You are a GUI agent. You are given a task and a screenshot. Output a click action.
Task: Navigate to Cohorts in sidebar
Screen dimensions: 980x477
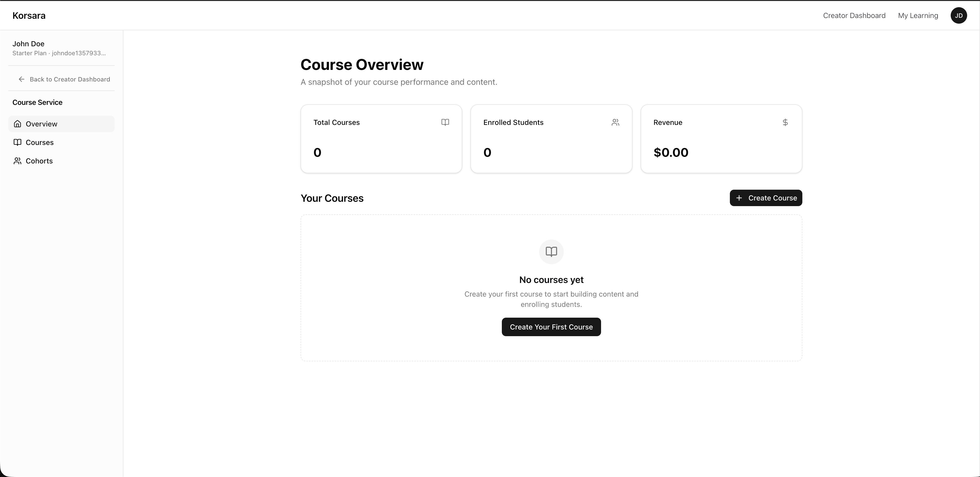pos(39,161)
